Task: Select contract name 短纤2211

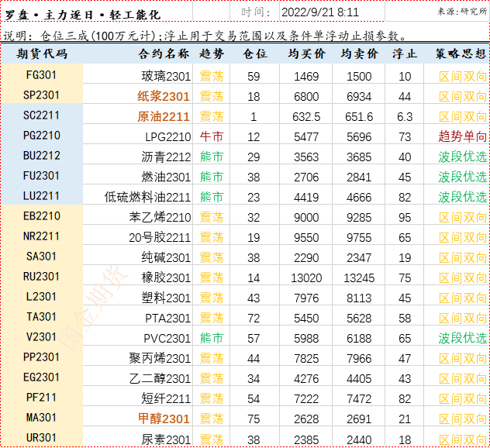Action: [x=166, y=398]
